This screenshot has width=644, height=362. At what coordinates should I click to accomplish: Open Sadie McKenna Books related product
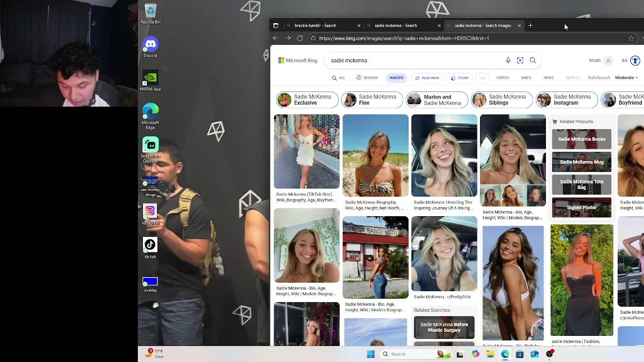pyautogui.click(x=582, y=139)
